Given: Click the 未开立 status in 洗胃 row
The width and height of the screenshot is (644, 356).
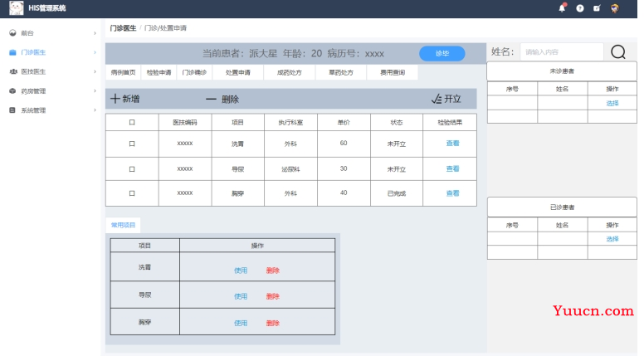Looking at the screenshot, I should pyautogui.click(x=397, y=144).
